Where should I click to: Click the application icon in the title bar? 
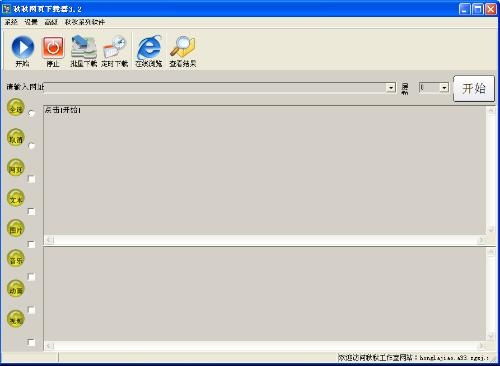coord(6,8)
